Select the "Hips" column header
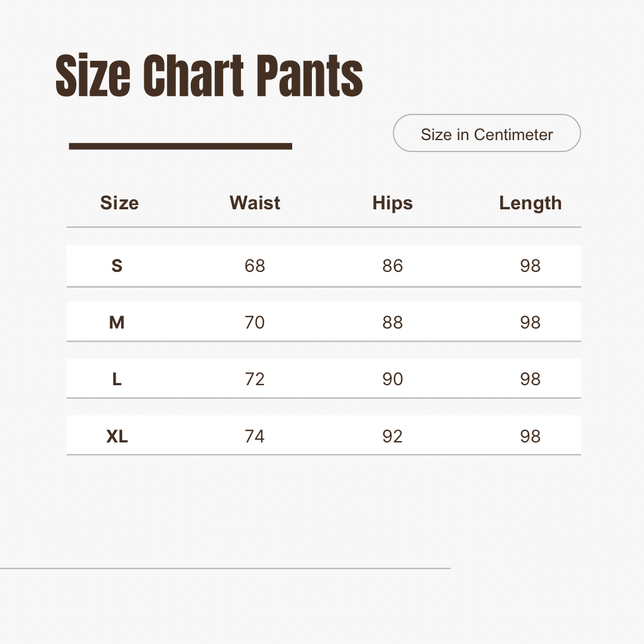Image resolution: width=644 pixels, height=644 pixels. coord(392,203)
